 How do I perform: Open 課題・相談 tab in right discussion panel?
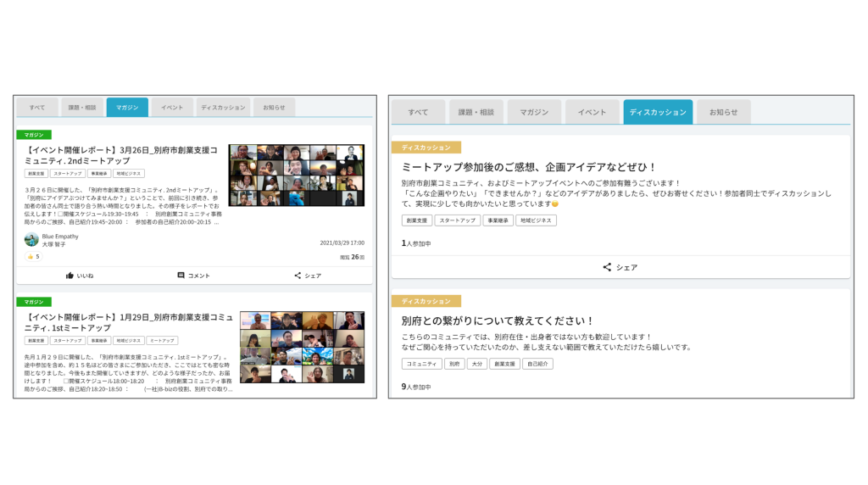click(x=476, y=112)
